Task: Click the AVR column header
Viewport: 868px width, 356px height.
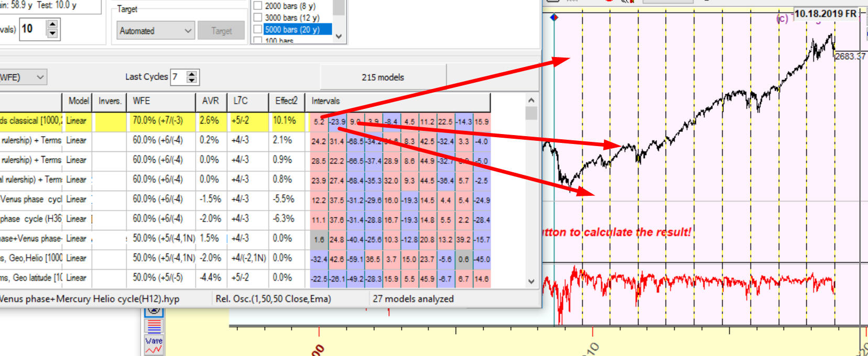Action: (x=210, y=101)
